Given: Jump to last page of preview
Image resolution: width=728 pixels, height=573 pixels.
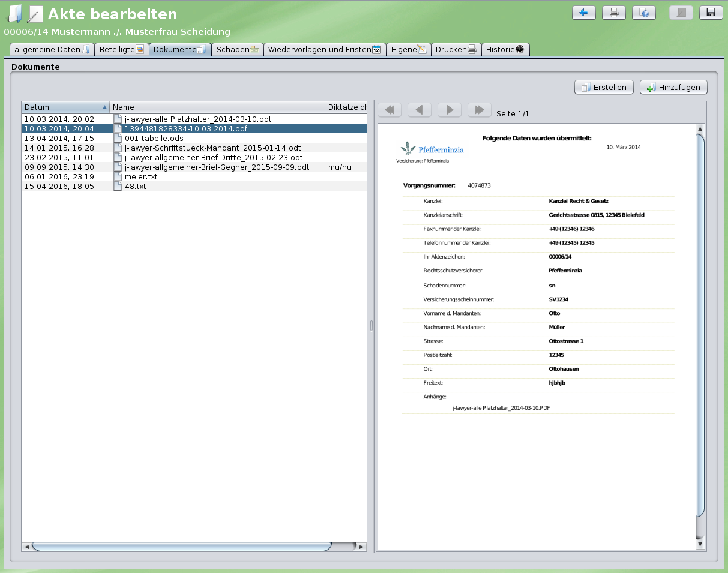Looking at the screenshot, I should [x=479, y=110].
